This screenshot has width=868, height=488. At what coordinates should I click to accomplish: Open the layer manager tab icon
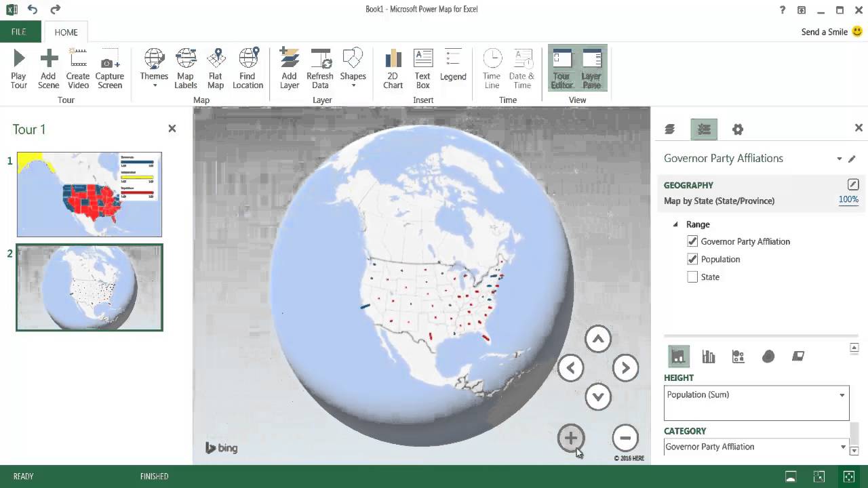point(670,129)
